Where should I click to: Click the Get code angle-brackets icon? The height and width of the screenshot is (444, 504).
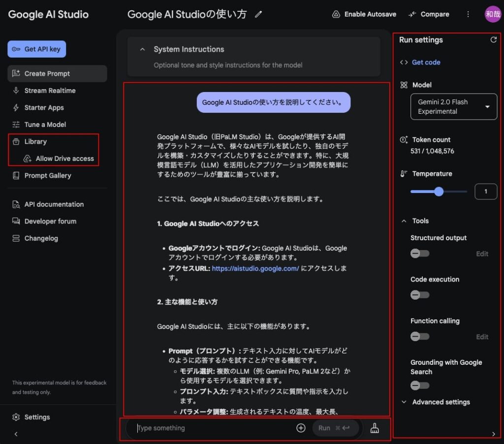[404, 63]
